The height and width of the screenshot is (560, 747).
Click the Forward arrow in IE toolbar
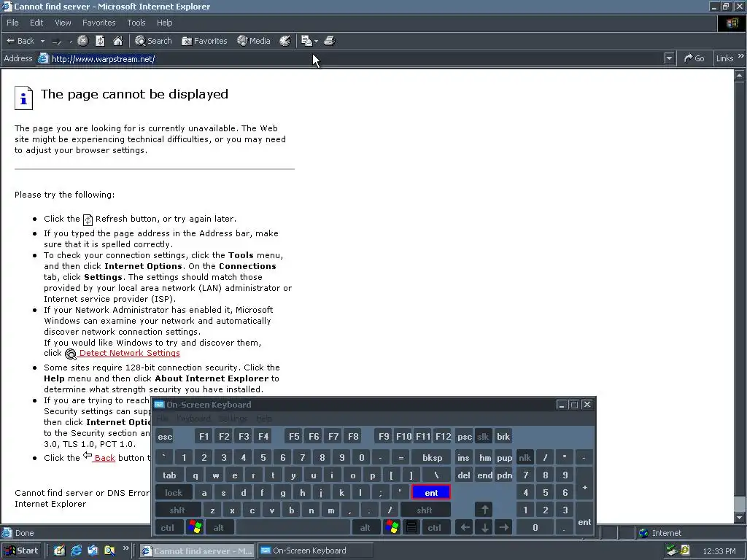[57, 42]
